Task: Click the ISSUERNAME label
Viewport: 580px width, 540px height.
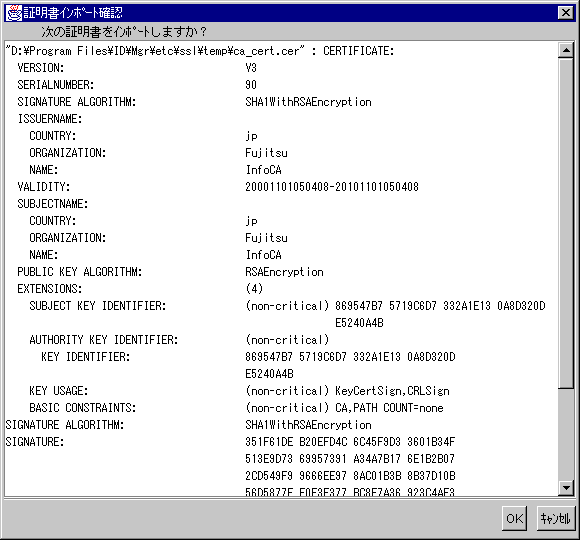Action: pyautogui.click(x=50, y=119)
